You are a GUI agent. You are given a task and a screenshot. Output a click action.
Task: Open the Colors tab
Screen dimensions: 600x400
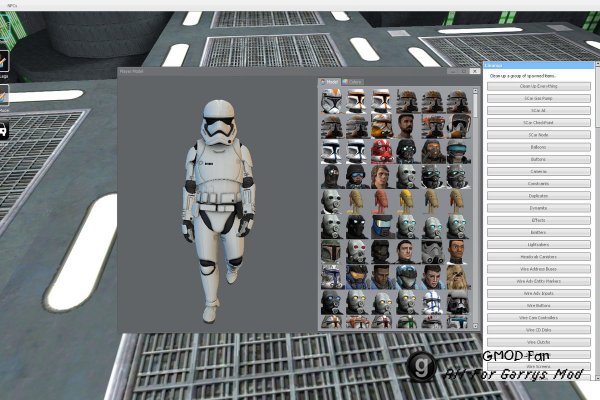point(352,82)
